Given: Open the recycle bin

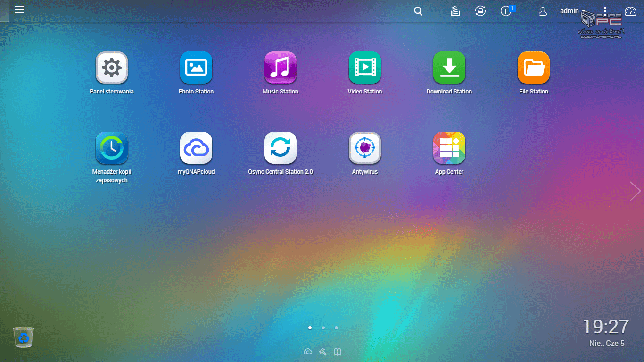Looking at the screenshot, I should (24, 337).
